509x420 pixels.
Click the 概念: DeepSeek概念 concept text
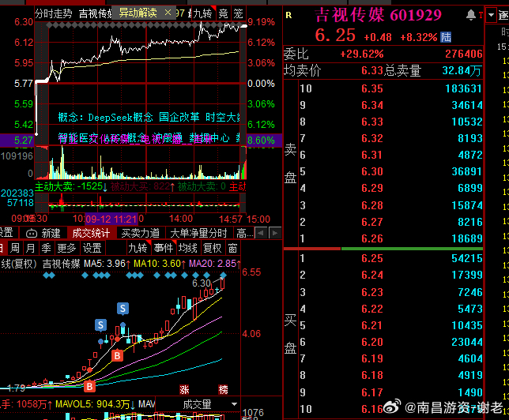[105, 117]
